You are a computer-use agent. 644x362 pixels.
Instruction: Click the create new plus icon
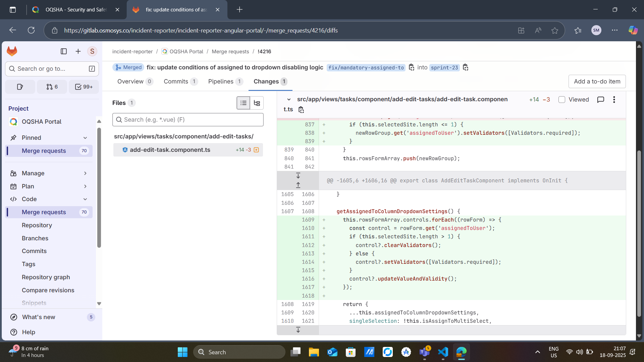(x=78, y=51)
